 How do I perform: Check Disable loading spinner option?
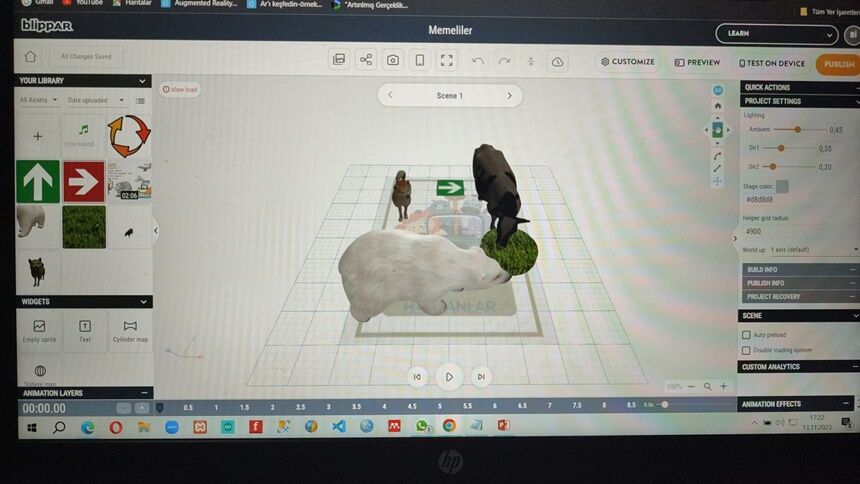pyautogui.click(x=746, y=350)
